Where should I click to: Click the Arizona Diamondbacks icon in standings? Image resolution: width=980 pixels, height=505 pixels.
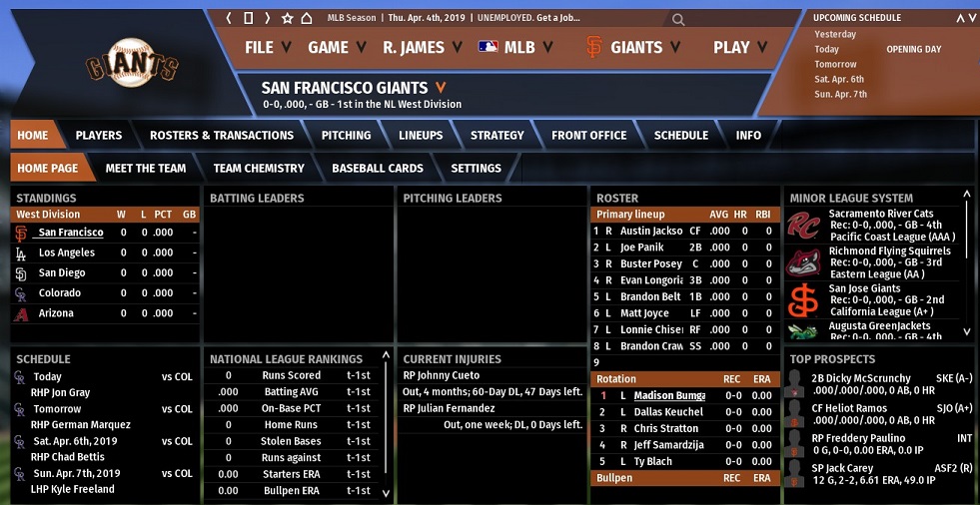point(21,314)
